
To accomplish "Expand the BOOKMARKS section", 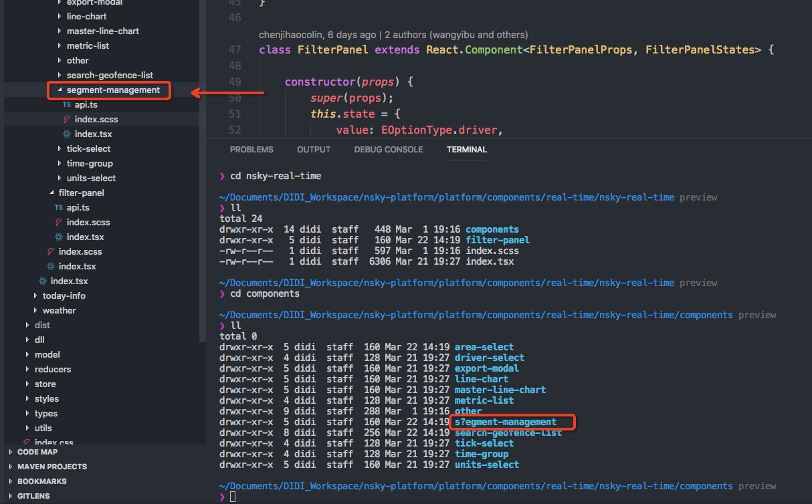I will [11, 481].
